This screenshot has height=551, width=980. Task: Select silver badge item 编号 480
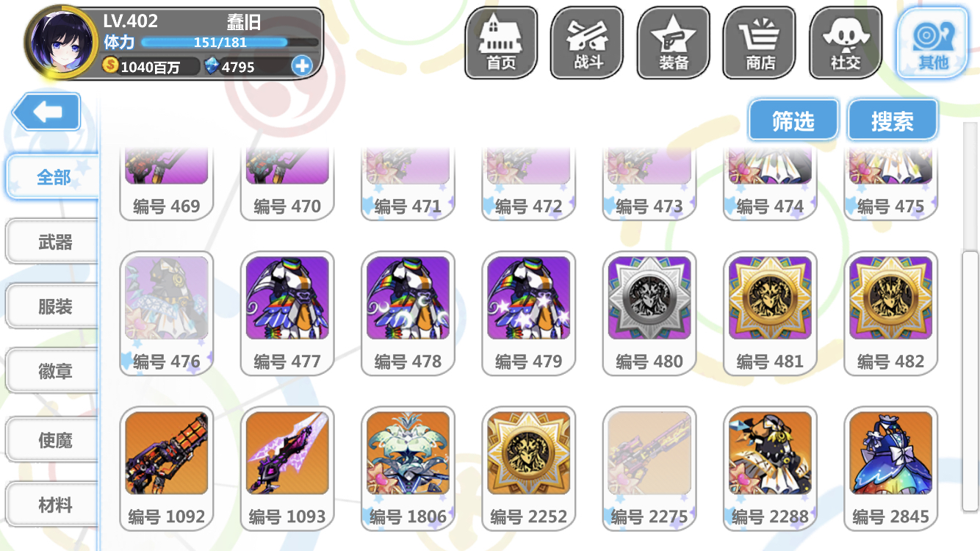649,314
